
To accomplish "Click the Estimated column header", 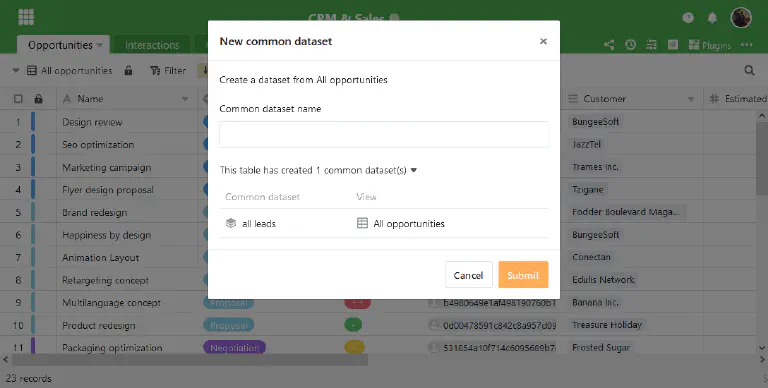I will coord(738,99).
